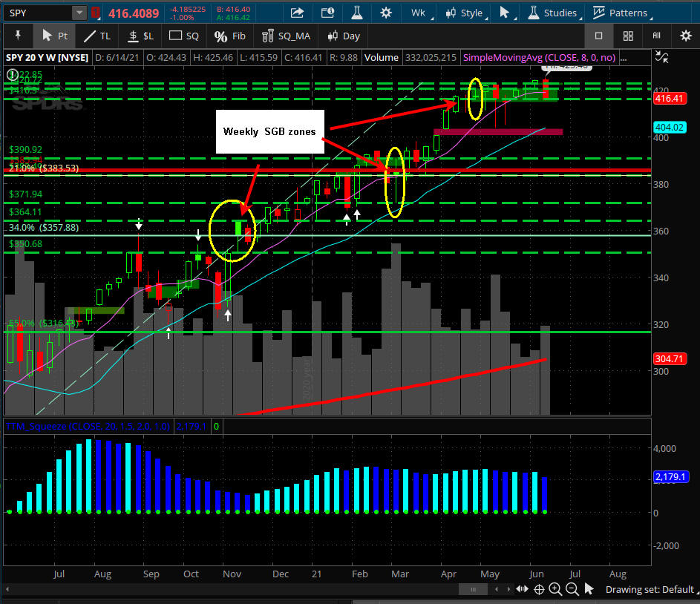Switch to single chart layout view
Screen dimensions: 700x604
598,36
